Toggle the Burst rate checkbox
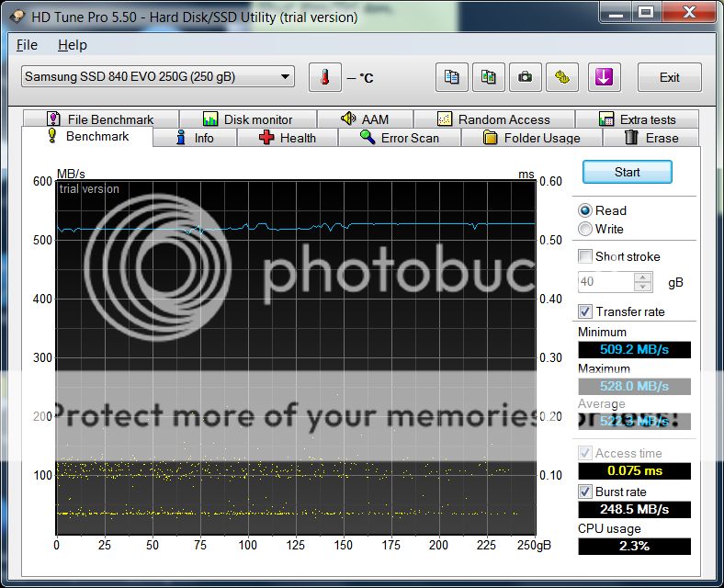 585,492
